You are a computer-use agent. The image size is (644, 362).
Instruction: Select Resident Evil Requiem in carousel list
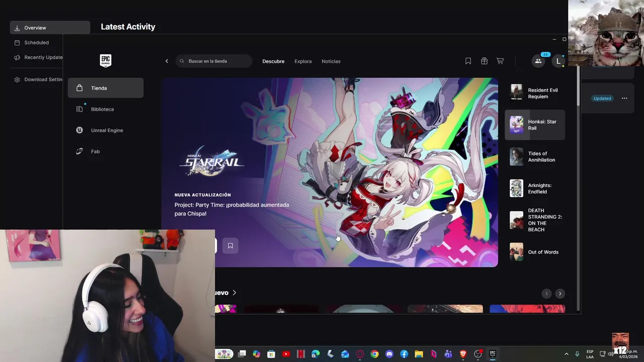(535, 93)
